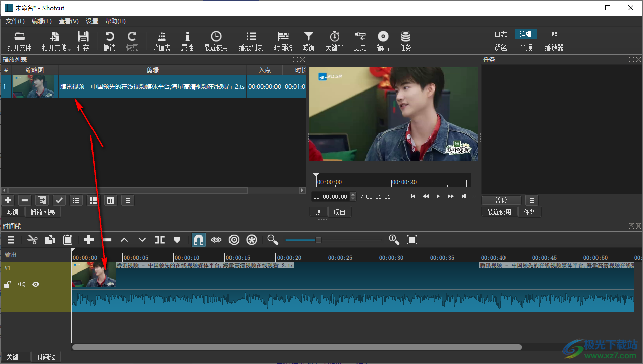Select the playlist clip thumbnail

click(x=34, y=86)
